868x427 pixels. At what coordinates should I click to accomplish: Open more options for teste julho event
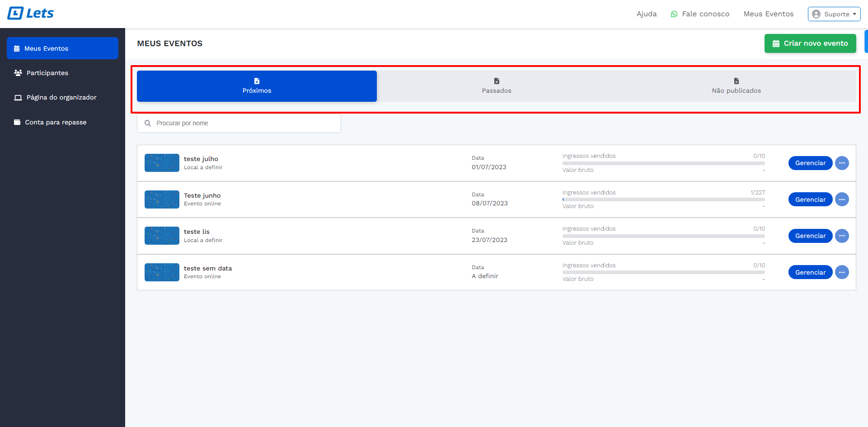coord(841,163)
